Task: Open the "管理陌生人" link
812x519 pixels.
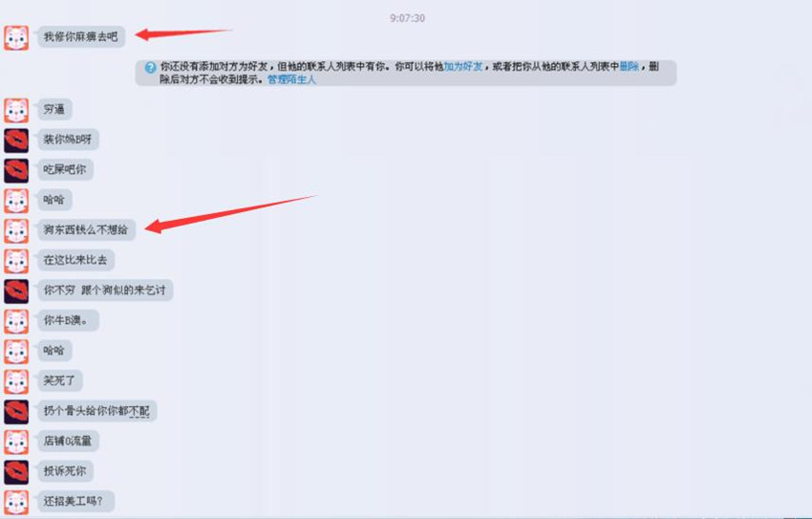Action: coord(291,79)
